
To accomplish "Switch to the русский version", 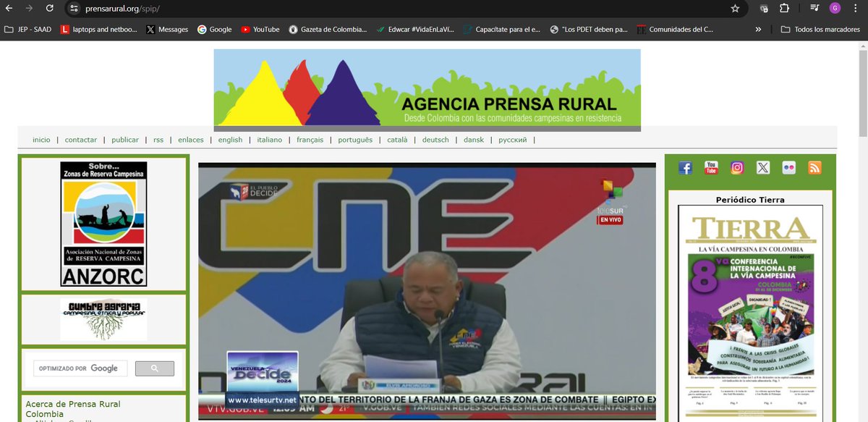I will click(513, 140).
